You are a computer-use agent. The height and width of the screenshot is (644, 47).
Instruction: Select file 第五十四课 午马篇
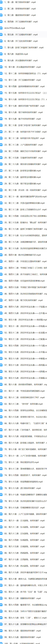point(23,345)
